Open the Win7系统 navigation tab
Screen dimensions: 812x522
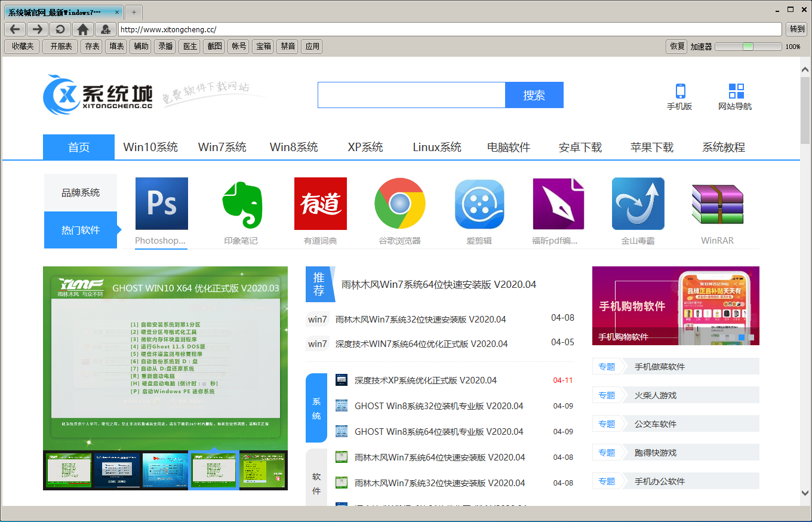222,147
